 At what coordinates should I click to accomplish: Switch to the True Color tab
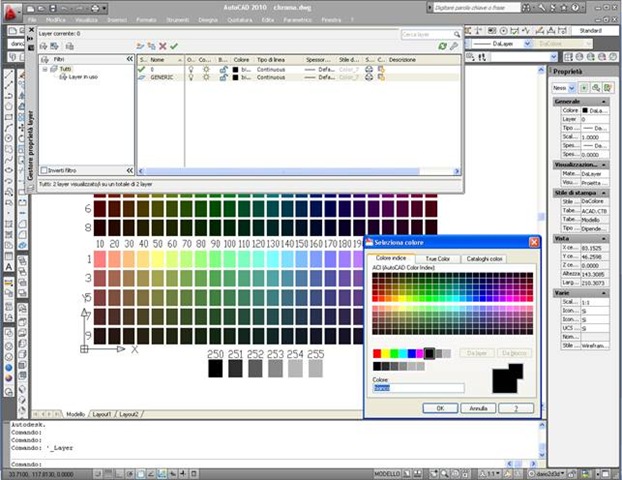pyautogui.click(x=437, y=258)
